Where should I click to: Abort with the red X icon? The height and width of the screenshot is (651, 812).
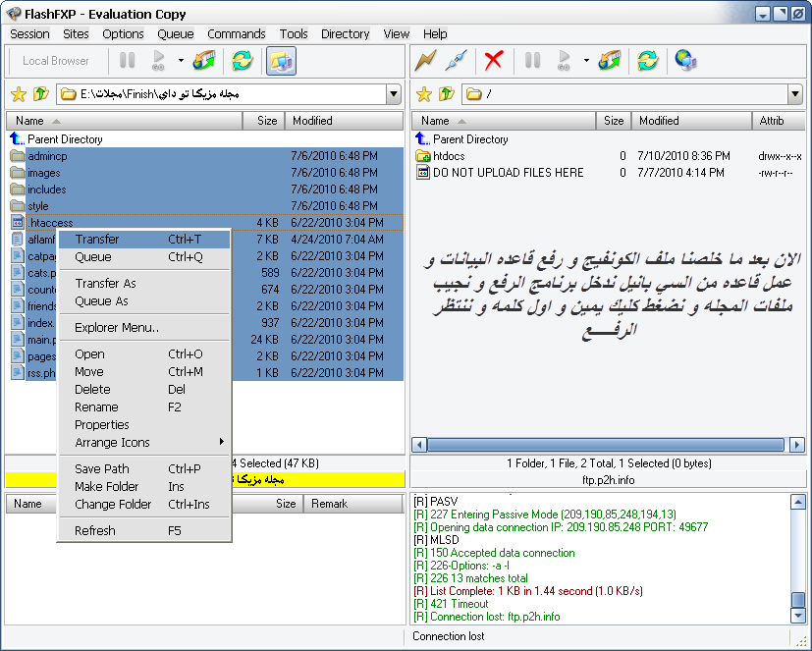[x=494, y=61]
